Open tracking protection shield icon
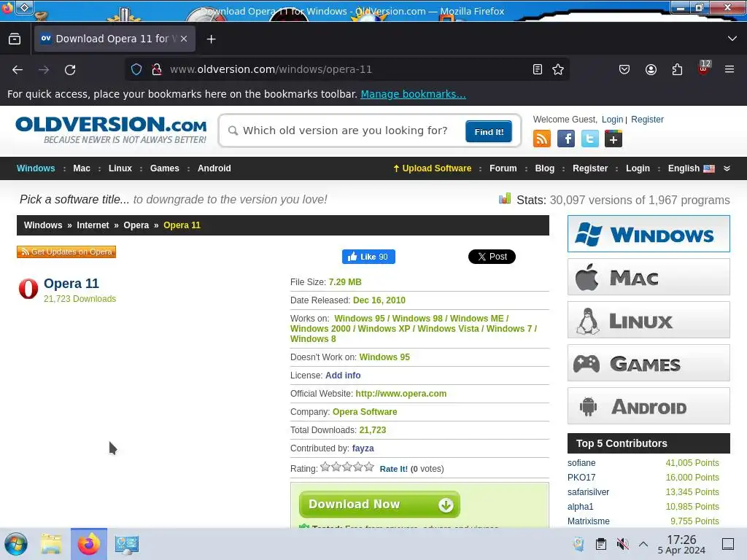The image size is (747, 560). click(136, 69)
